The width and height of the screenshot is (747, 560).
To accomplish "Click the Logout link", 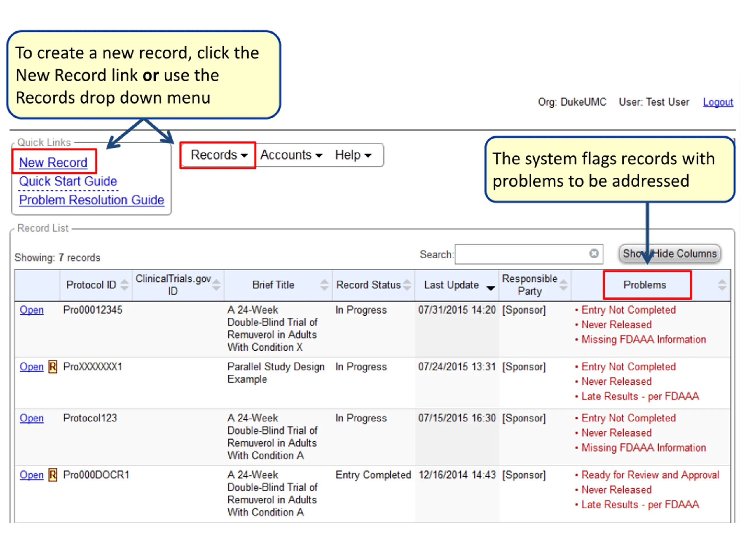I will pos(718,102).
